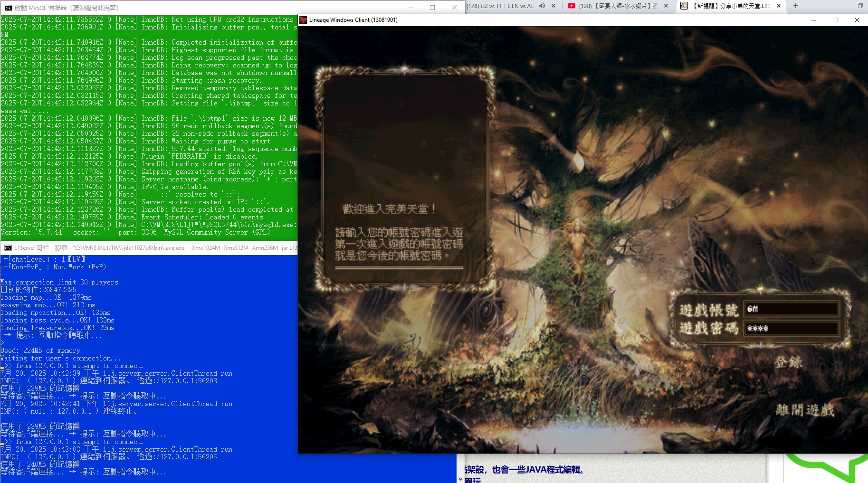
Task: Restore down the browser window
Action: tap(860, 6)
